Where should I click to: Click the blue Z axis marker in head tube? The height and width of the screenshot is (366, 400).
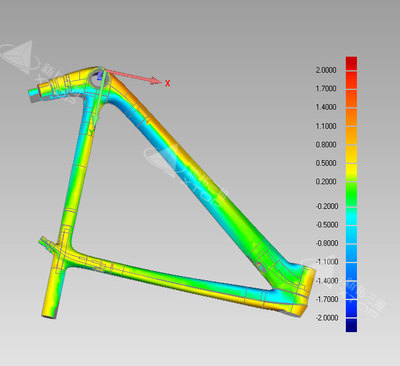click(x=99, y=77)
